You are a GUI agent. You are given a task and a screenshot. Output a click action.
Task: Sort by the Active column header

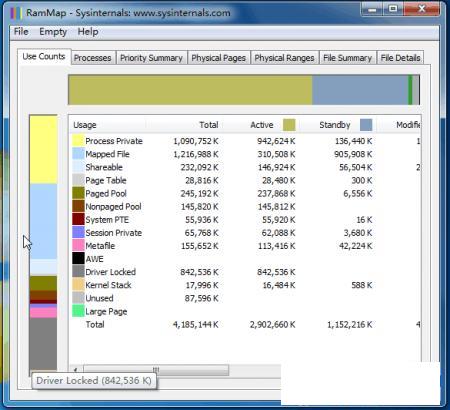pyautogui.click(x=262, y=125)
